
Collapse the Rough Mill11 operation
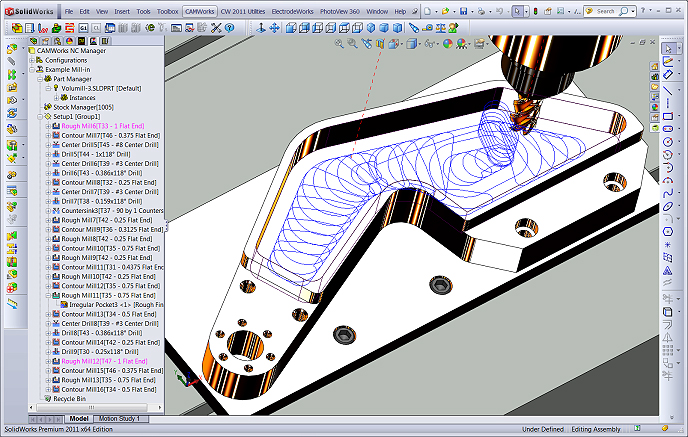[x=48, y=295]
